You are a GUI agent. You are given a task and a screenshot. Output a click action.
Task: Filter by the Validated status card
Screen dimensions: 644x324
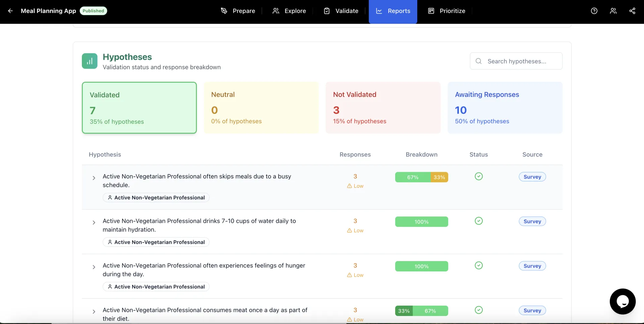tap(139, 108)
